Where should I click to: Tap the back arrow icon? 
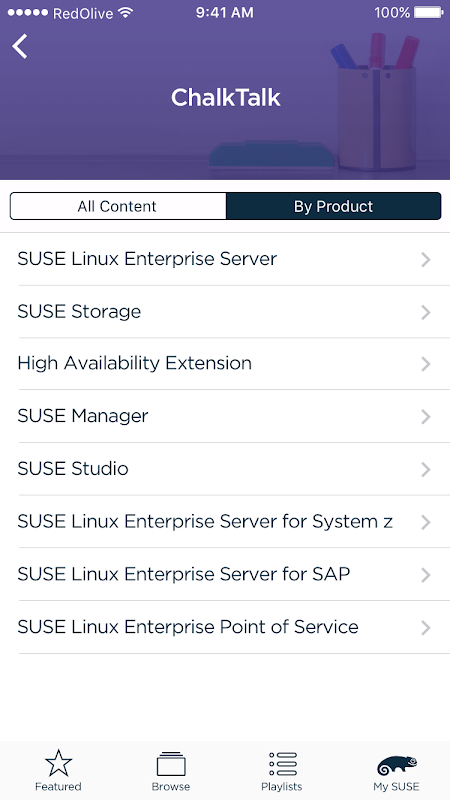[20, 46]
